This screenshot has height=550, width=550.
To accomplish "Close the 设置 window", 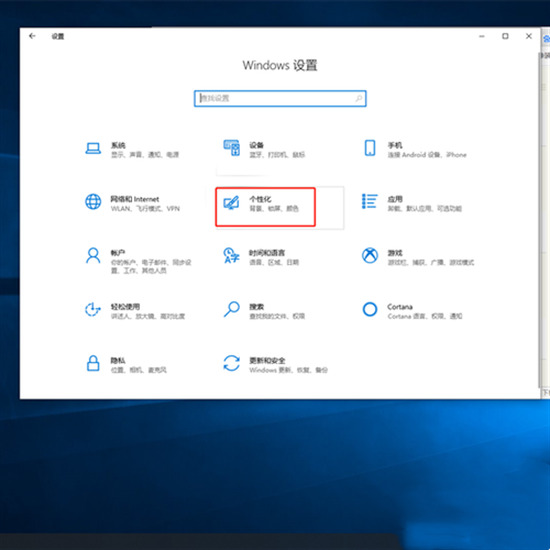I will pos(529,36).
